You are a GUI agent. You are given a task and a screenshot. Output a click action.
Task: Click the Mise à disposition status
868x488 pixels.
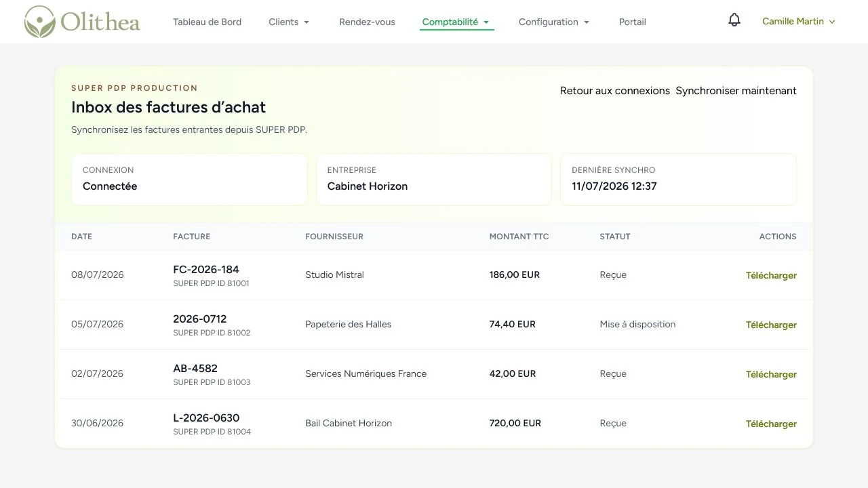pos(637,324)
